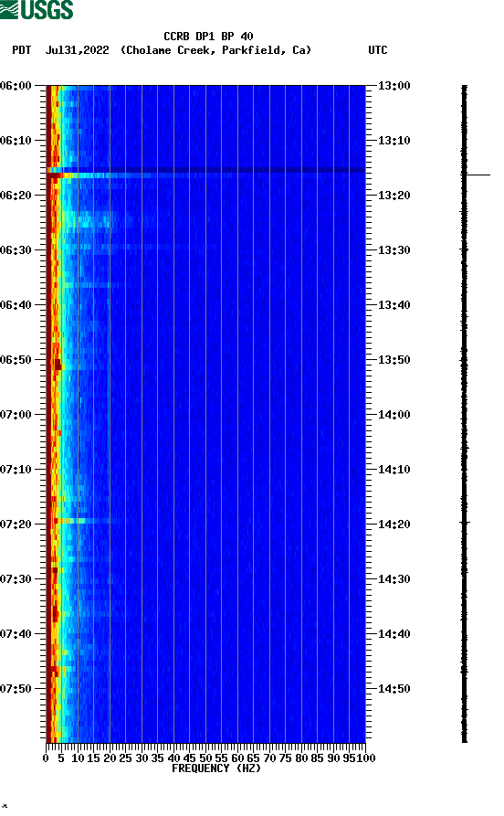Click the 13:00 UTC time label

(394, 85)
